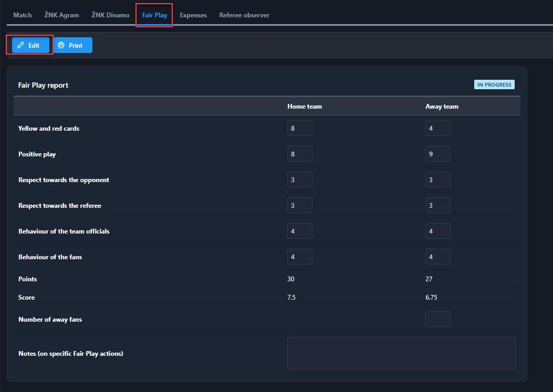
Task: Switch to the ŽNK Dinamo tab
Action: (x=110, y=15)
